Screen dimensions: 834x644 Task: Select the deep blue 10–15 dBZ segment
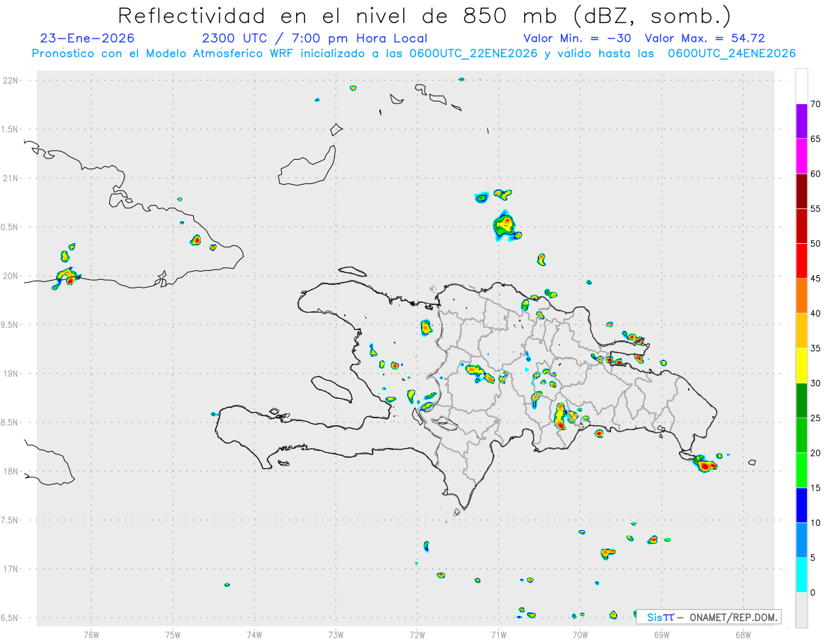(x=801, y=505)
